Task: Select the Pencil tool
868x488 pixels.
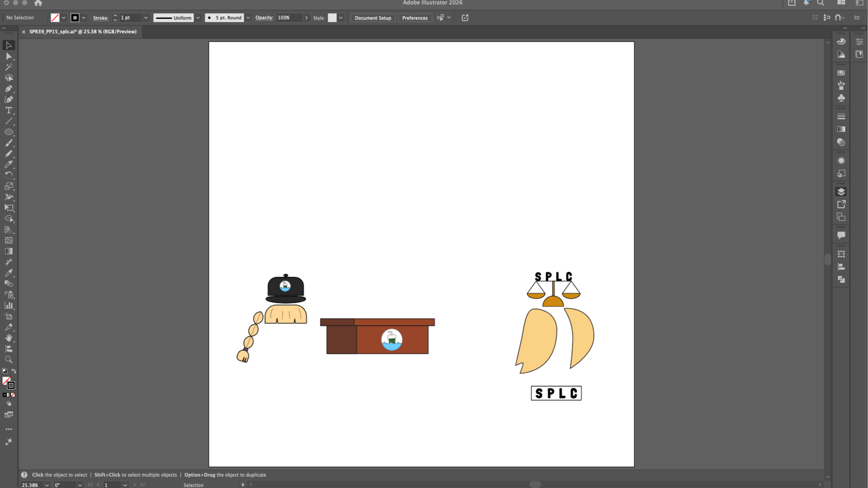Action: tap(9, 154)
